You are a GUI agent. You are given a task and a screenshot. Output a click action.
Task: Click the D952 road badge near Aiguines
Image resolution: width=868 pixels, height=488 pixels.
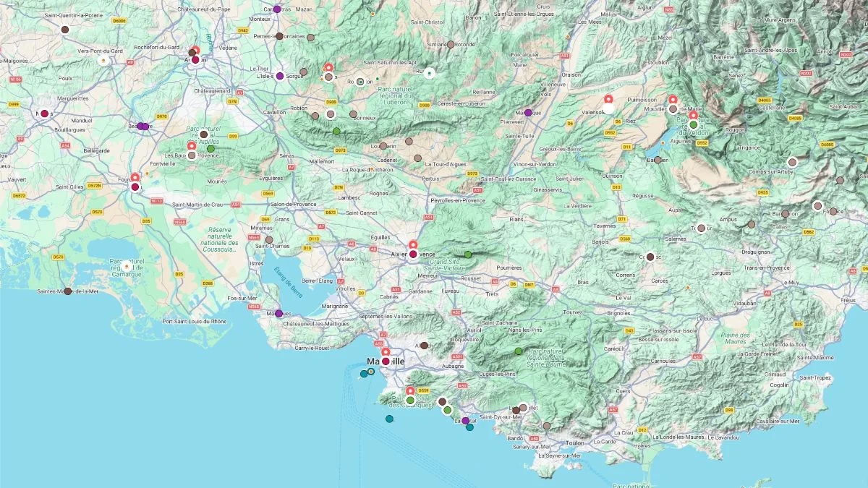click(x=702, y=142)
